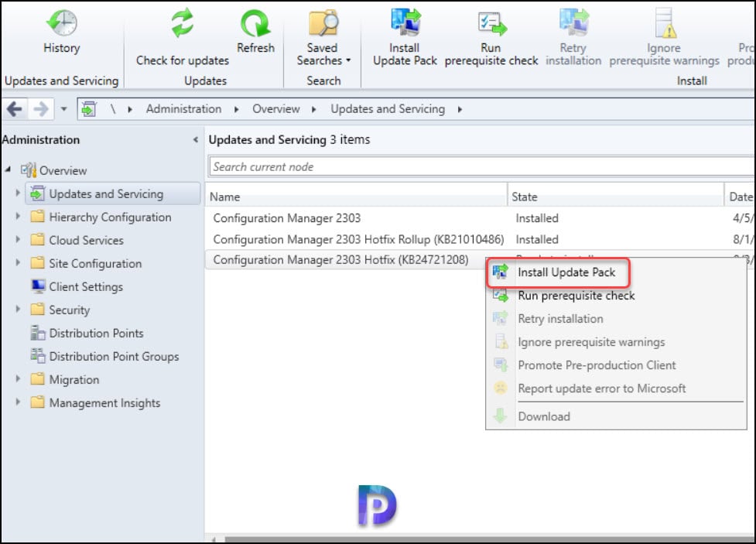Viewport: 756px width, 544px height.
Task: Click Run prerequisite check in the ribbon
Action: [x=491, y=38]
